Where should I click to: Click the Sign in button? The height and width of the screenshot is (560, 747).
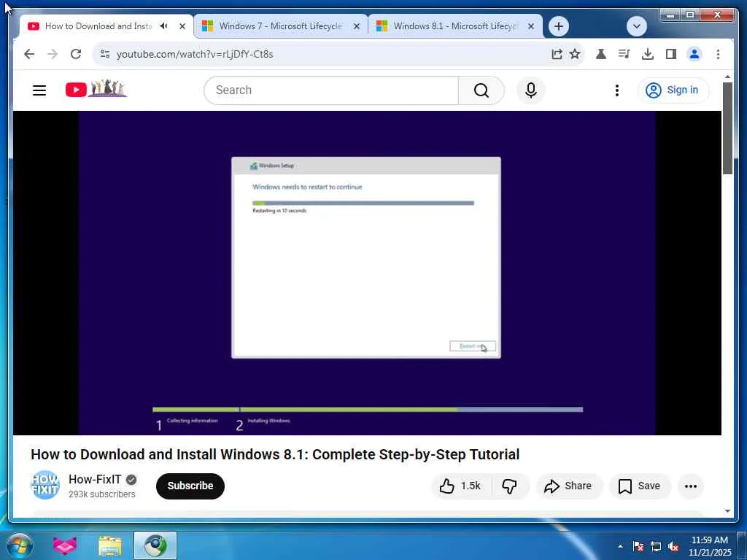pos(673,90)
